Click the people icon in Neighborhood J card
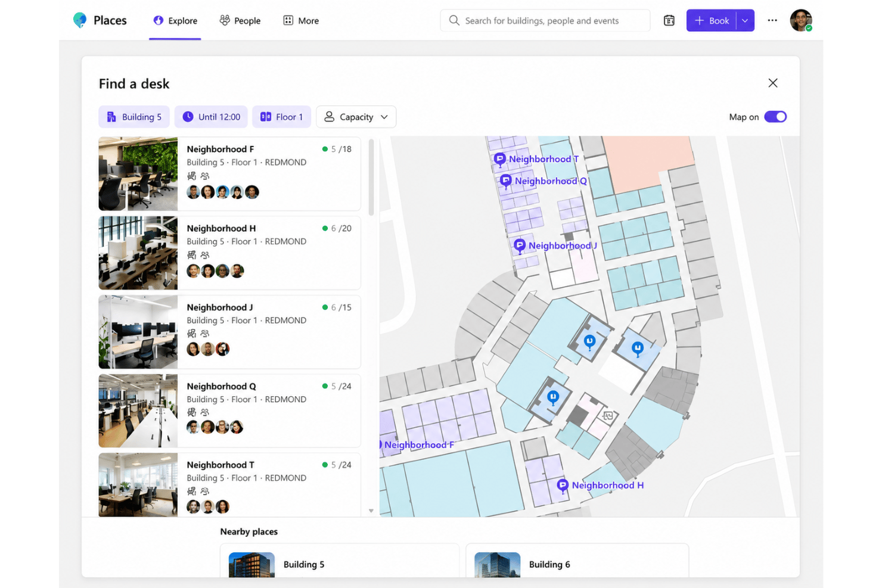The width and height of the screenshot is (882, 588). [x=205, y=334]
